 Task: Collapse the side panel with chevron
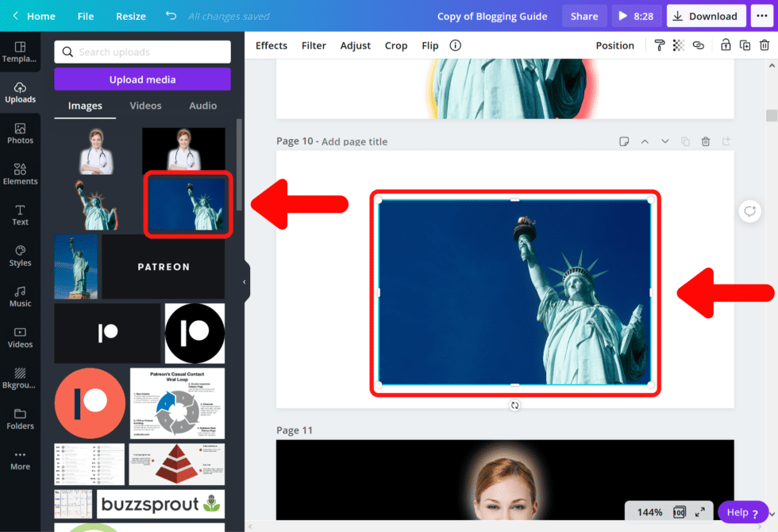245,282
